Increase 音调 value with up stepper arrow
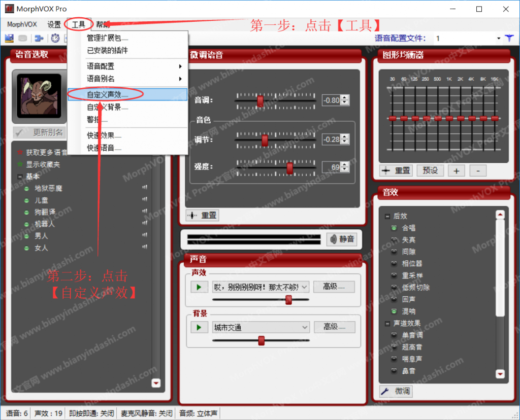The image size is (520, 420). click(x=345, y=98)
